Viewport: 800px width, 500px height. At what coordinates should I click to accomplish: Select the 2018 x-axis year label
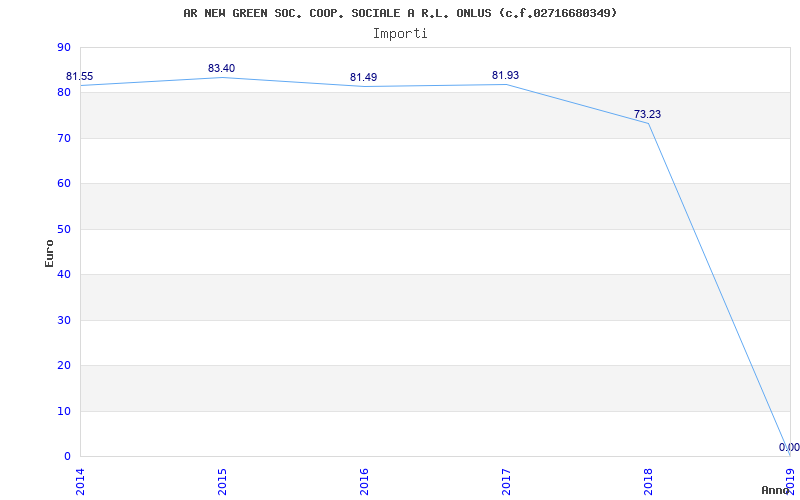(x=648, y=482)
